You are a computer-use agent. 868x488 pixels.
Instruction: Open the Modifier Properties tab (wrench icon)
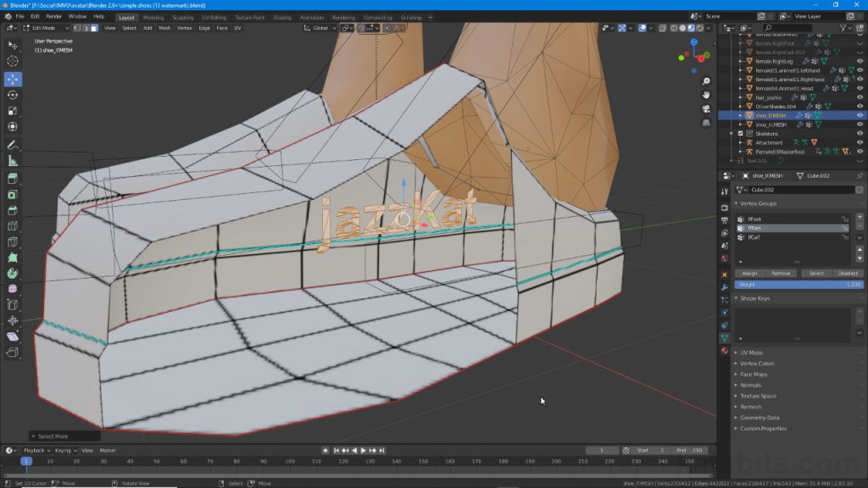pos(724,287)
